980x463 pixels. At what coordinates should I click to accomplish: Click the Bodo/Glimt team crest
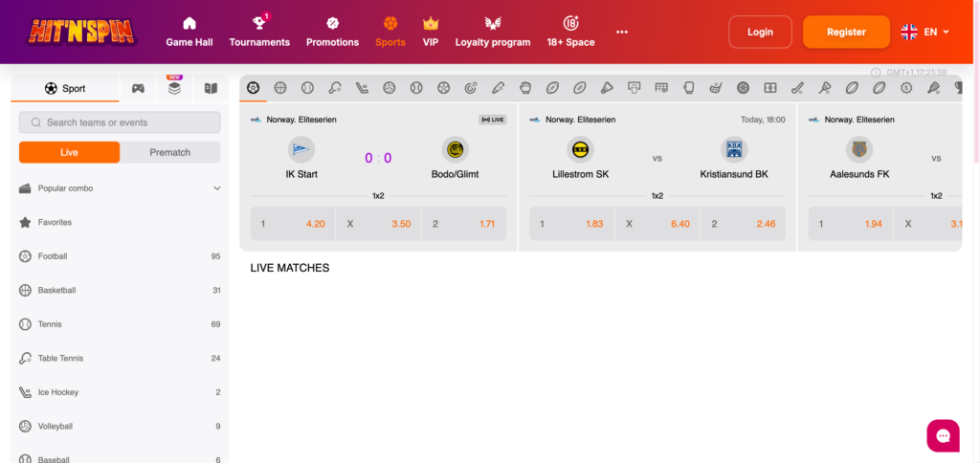point(455,150)
